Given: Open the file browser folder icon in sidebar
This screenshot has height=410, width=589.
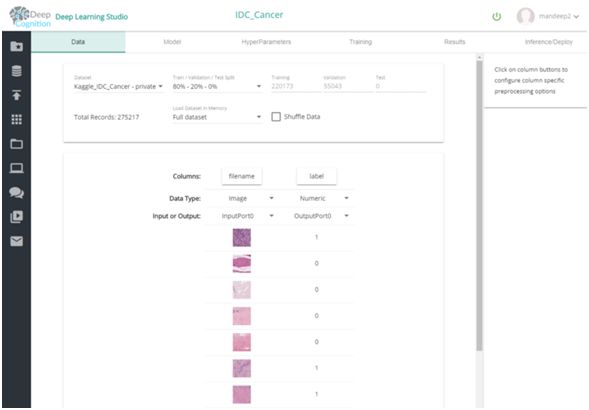Looking at the screenshot, I should pos(17,144).
